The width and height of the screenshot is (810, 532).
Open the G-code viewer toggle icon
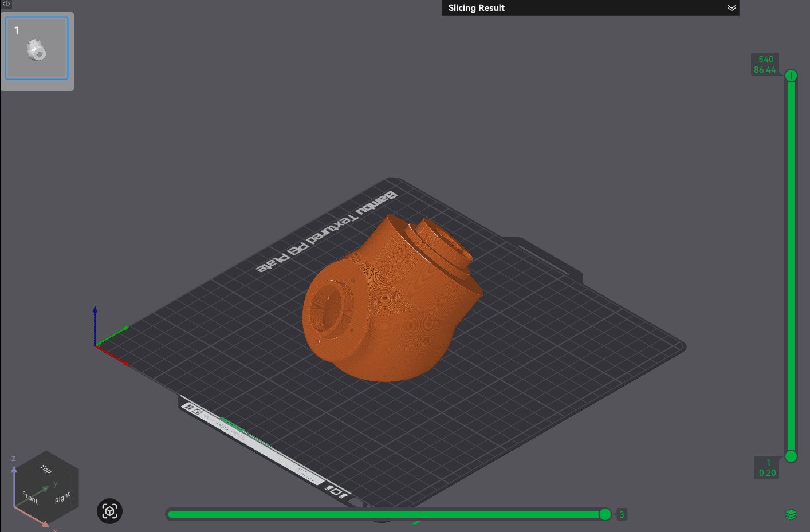[x=6, y=4]
